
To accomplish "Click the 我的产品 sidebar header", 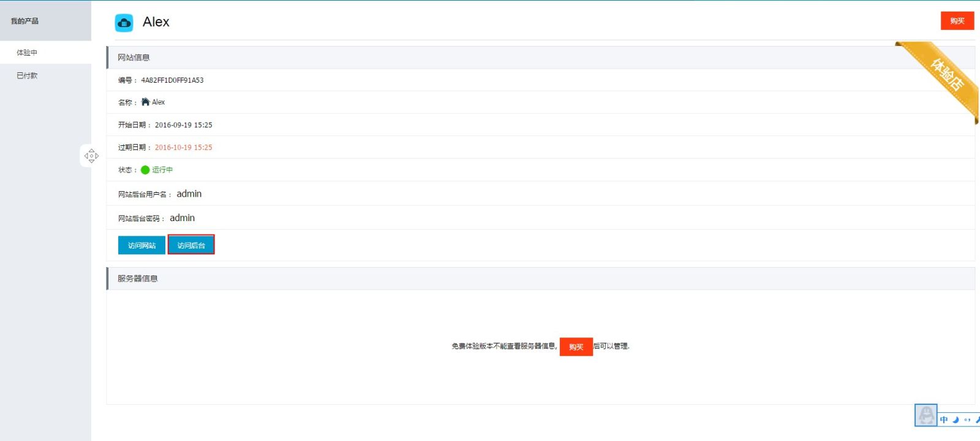I will 24,21.
